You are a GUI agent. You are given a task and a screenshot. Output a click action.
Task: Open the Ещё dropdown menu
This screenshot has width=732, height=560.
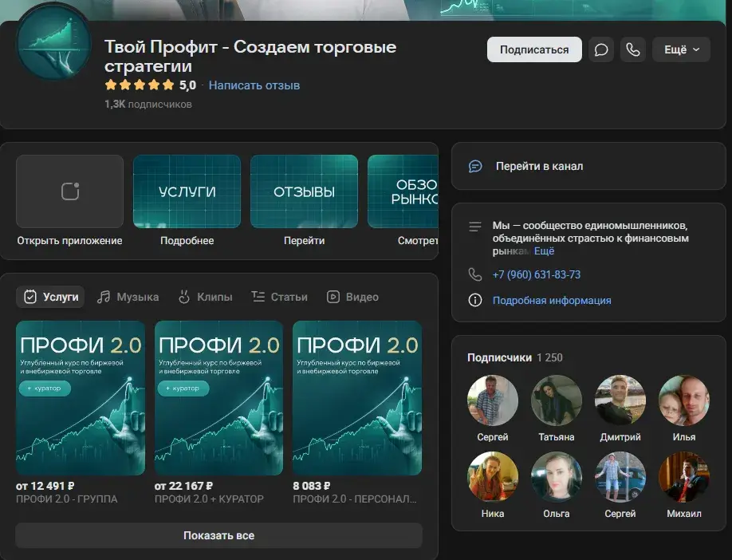[681, 49]
